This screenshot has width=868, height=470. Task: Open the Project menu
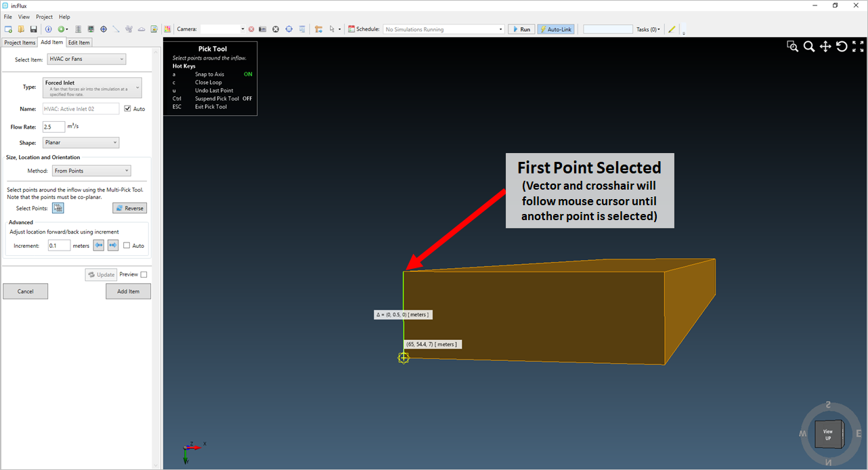tap(44, 17)
